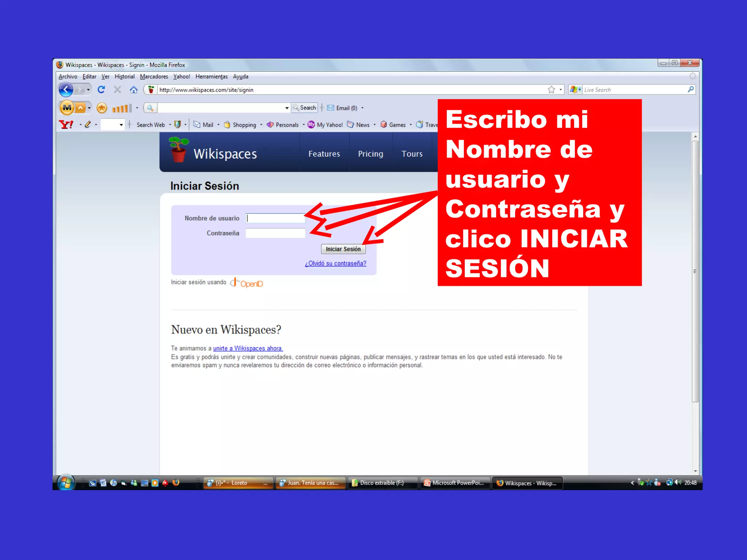The height and width of the screenshot is (560, 747).
Task: Click the Iniciar Sesión button
Action: 343,249
